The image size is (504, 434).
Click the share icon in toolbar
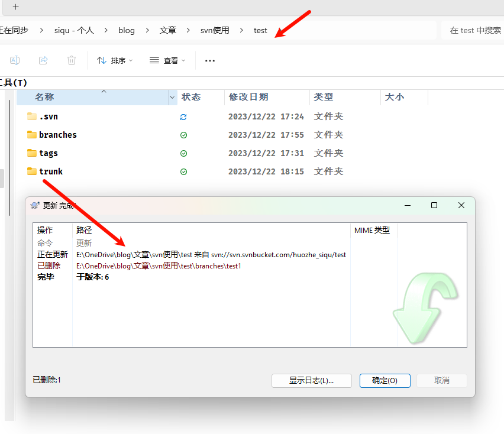coord(43,60)
